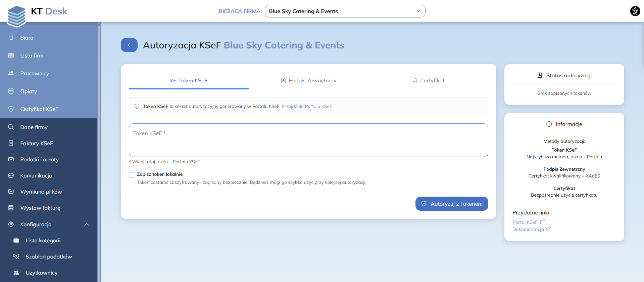Image resolution: width=644 pixels, height=282 pixels.
Task: Click the KT Desk logo icon
Action: [x=16, y=16]
